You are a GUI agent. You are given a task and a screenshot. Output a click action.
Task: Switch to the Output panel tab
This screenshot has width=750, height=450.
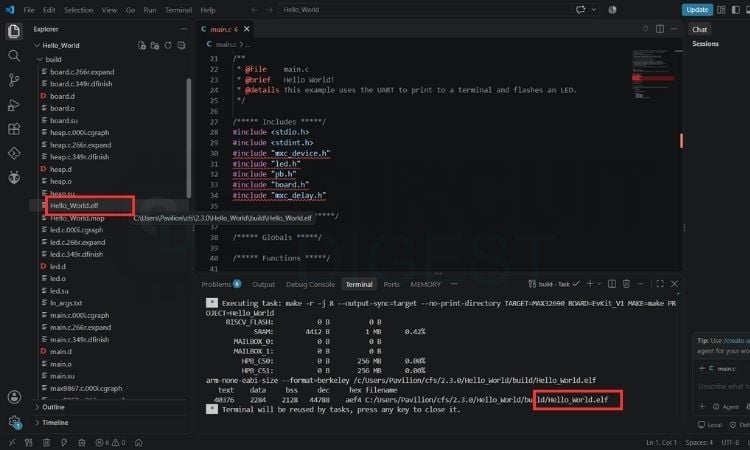coord(264,285)
